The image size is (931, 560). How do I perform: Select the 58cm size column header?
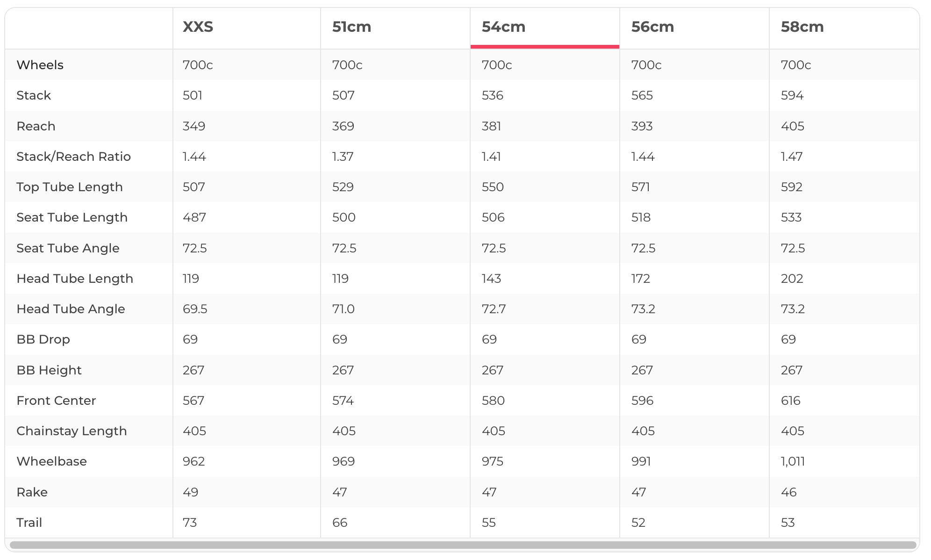coord(802,27)
